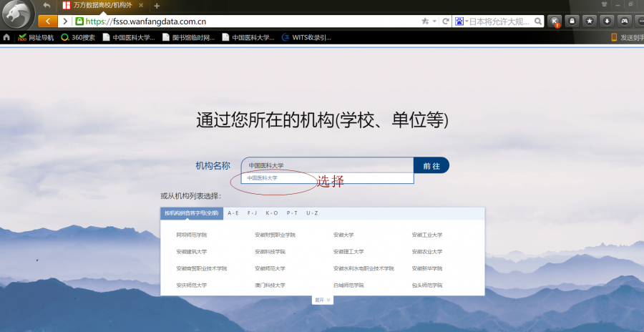Click the home icon in bookmarks bar
This screenshot has width=644, height=332.
pyautogui.click(x=6, y=37)
